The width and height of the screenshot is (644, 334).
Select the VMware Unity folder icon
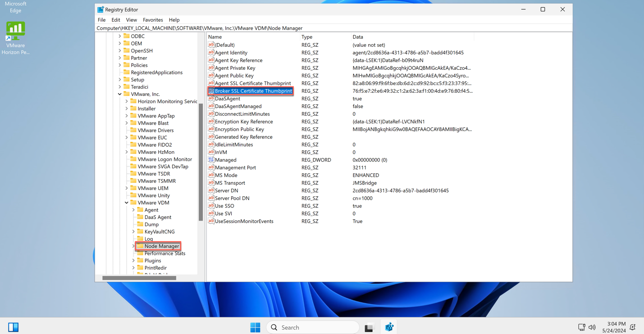pyautogui.click(x=133, y=195)
